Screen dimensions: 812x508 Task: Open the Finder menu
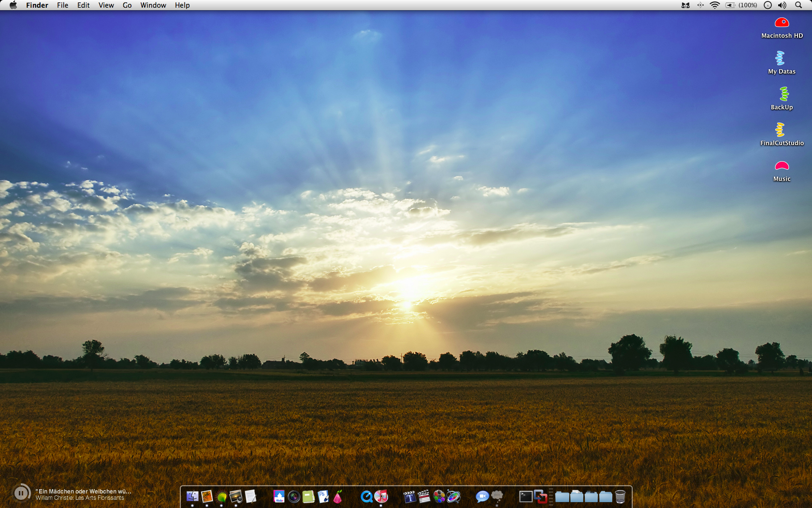[x=37, y=5]
